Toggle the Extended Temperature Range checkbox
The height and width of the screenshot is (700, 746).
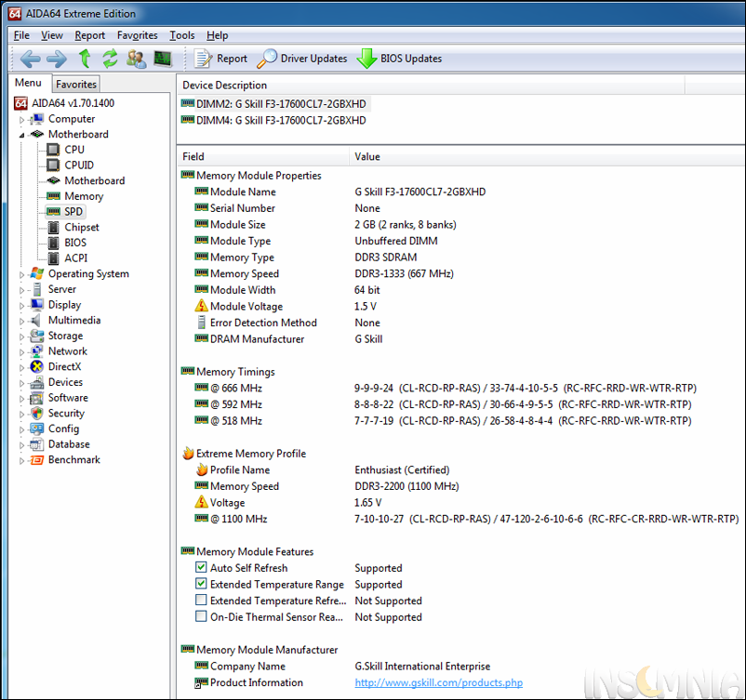point(201,584)
